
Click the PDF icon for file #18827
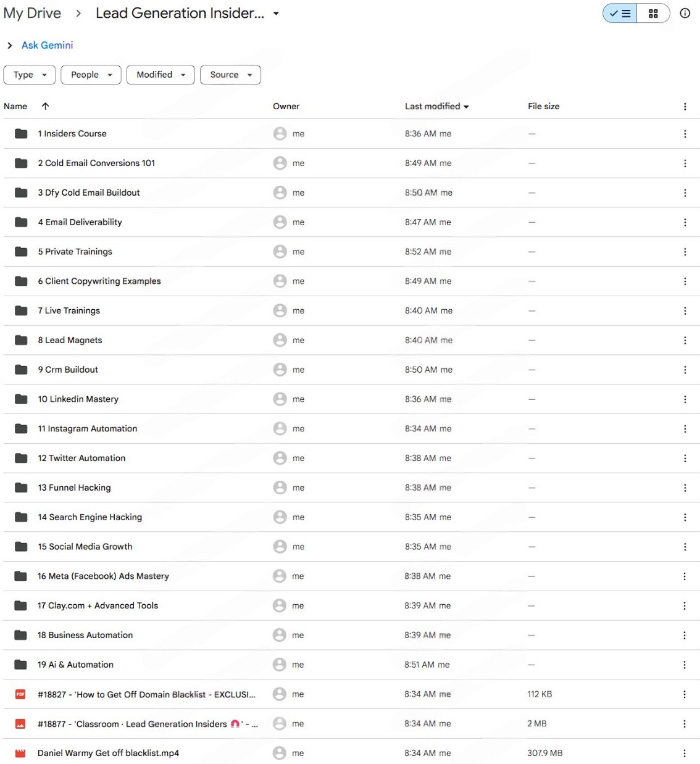tap(20, 694)
